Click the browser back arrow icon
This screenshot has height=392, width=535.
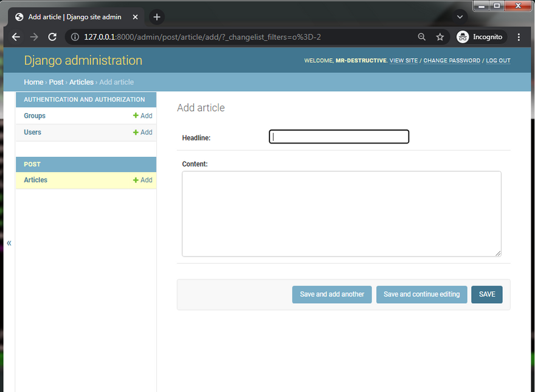16,37
